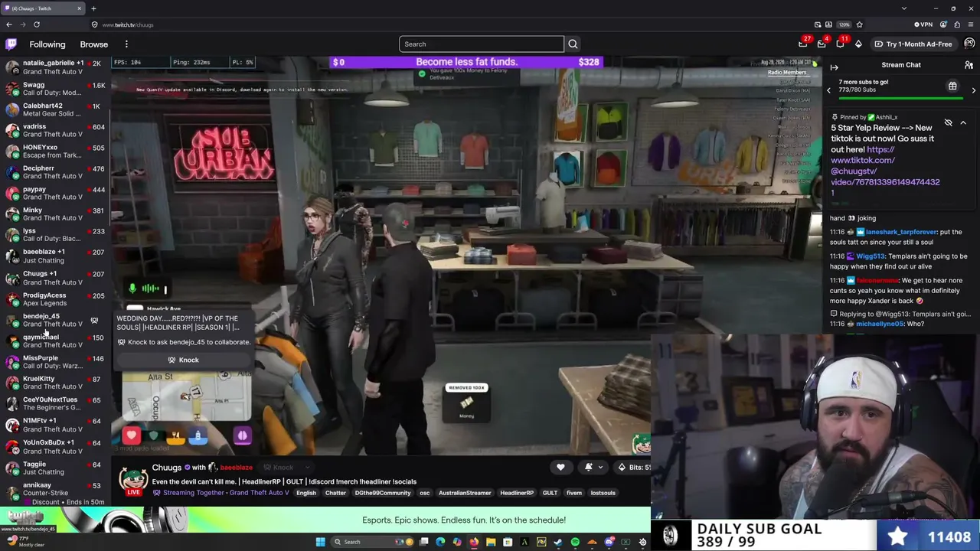Screen dimensions: 980x551
Task: Open KruelKitty's channel in the sidebar
Action: point(55,383)
